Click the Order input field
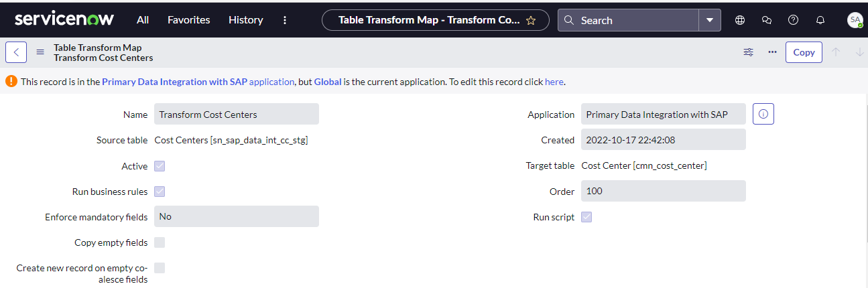This screenshot has height=288, width=868. (664, 191)
